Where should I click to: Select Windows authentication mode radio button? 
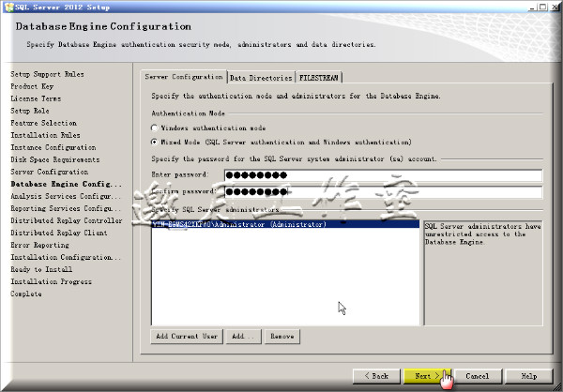point(155,128)
